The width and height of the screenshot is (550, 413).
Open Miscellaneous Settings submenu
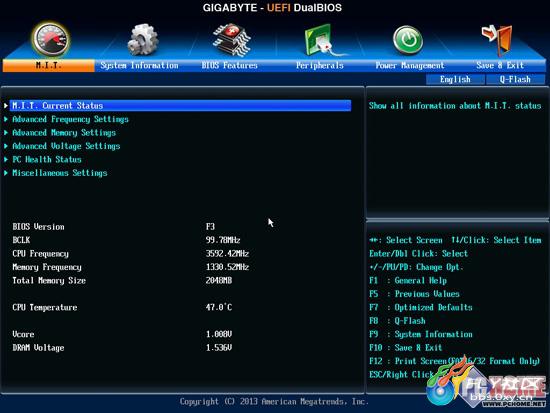[x=60, y=173]
